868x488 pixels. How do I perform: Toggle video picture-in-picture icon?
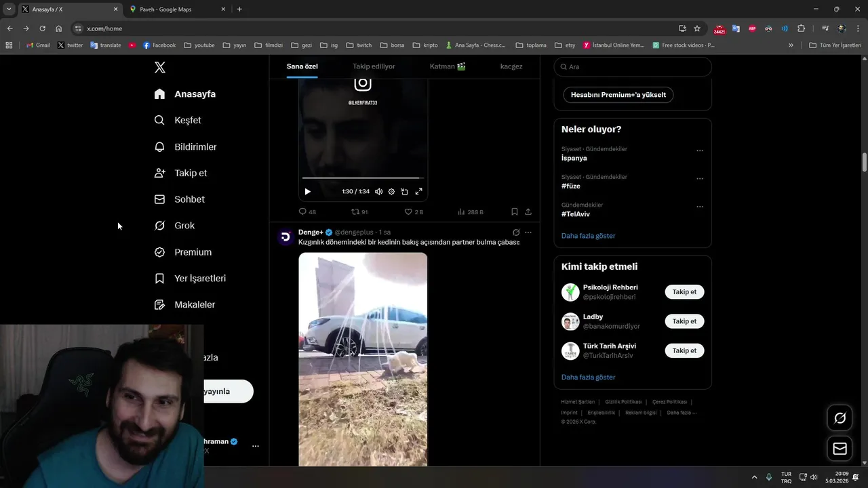(404, 192)
